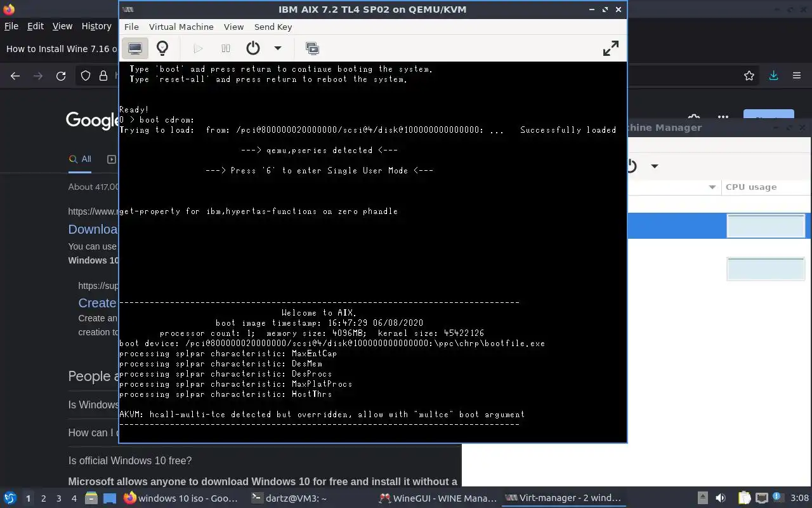Show virtual hardware details lightbulb
Viewport: 812px width, 508px height.
162,48
